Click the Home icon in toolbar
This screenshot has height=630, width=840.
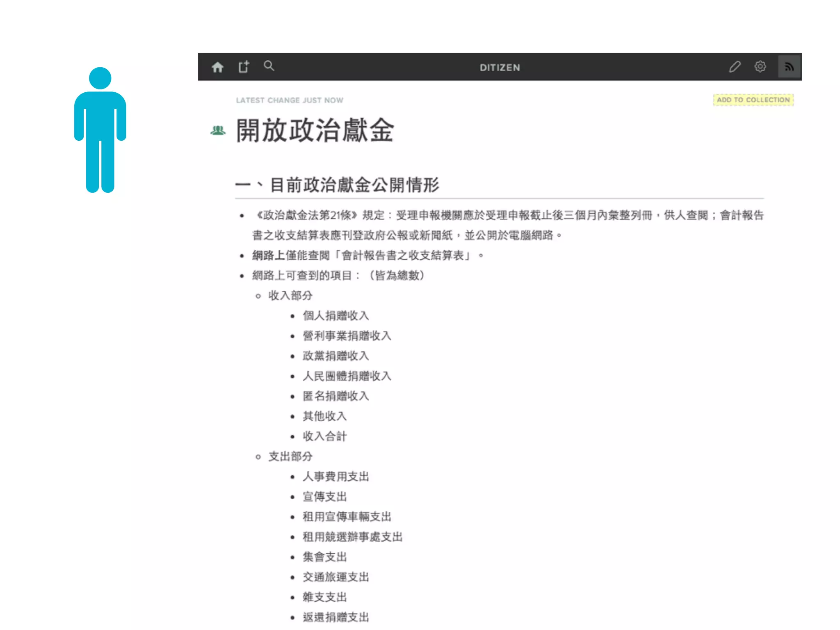click(217, 67)
